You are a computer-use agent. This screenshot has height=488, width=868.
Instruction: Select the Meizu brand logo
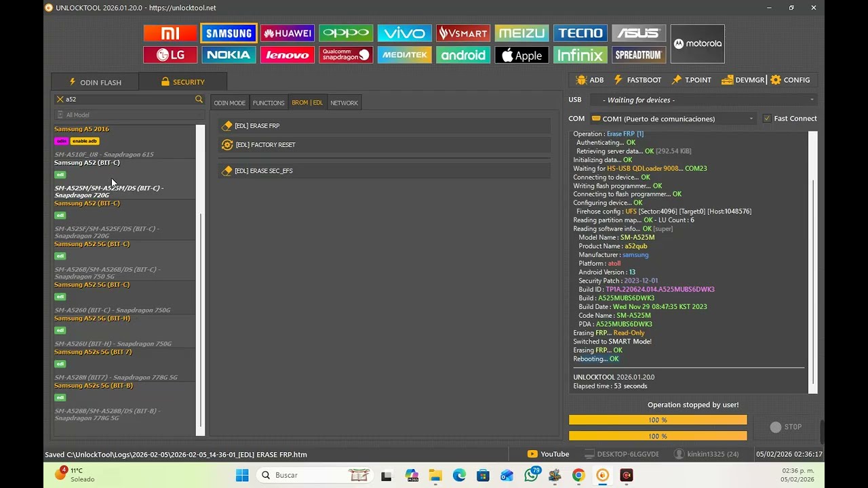(521, 33)
